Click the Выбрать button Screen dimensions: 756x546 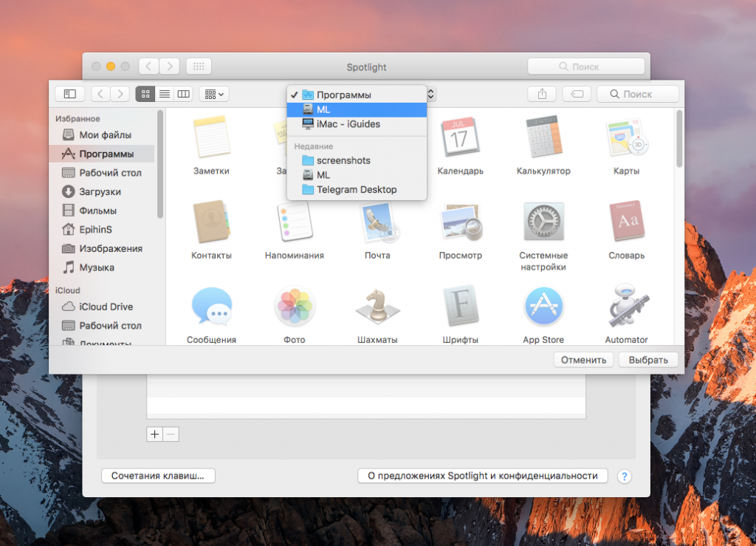(648, 360)
